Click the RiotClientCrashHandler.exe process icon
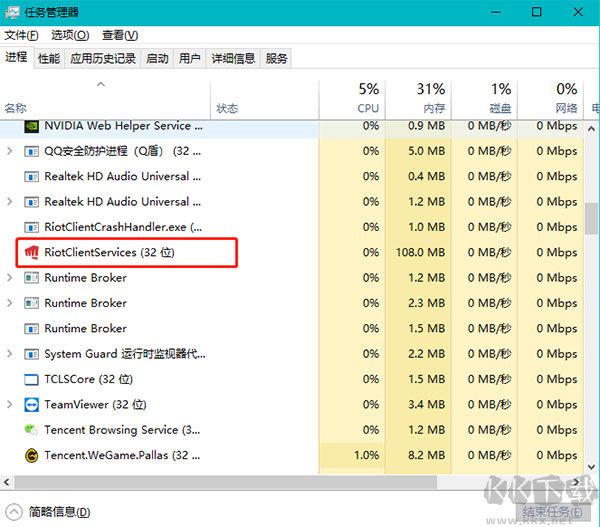Image resolution: width=600 pixels, height=527 pixels. (x=31, y=227)
